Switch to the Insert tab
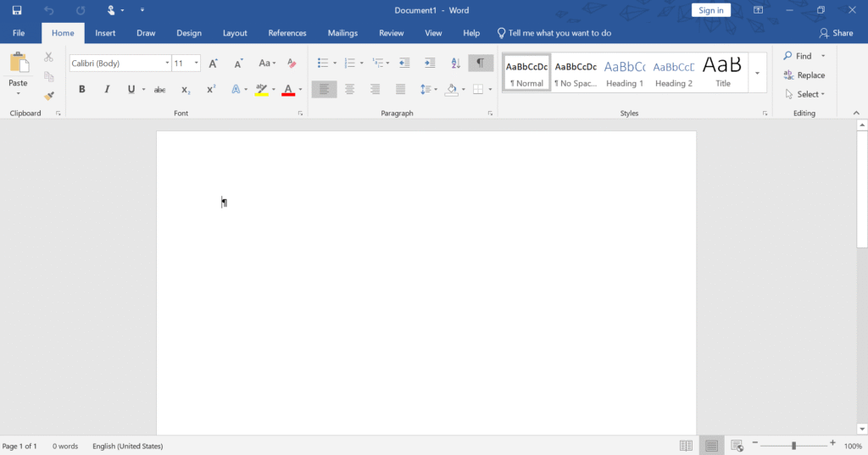The height and width of the screenshot is (455, 868). click(x=105, y=33)
